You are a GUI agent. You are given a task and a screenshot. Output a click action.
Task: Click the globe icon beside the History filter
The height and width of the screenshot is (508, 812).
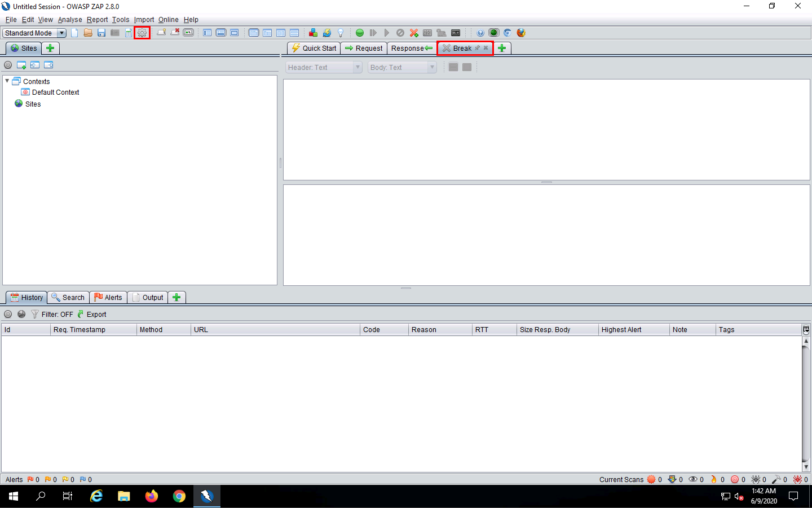tap(21, 314)
